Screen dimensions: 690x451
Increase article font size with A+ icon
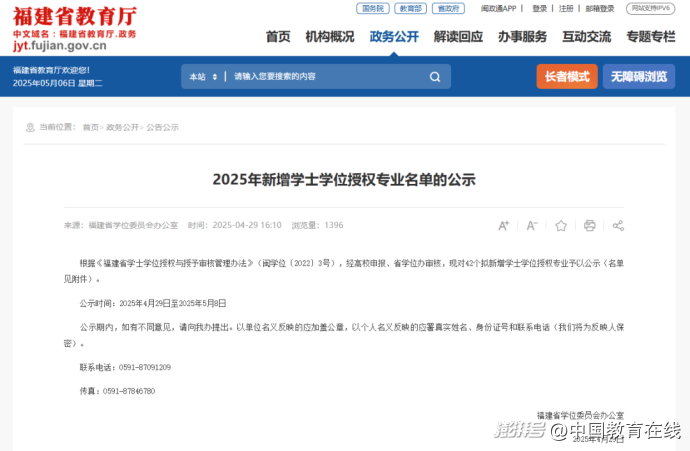coord(504,225)
